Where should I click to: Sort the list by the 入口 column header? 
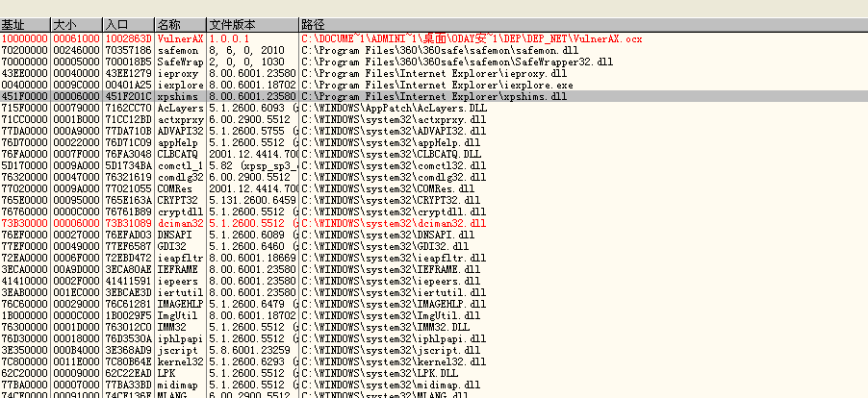(127, 22)
